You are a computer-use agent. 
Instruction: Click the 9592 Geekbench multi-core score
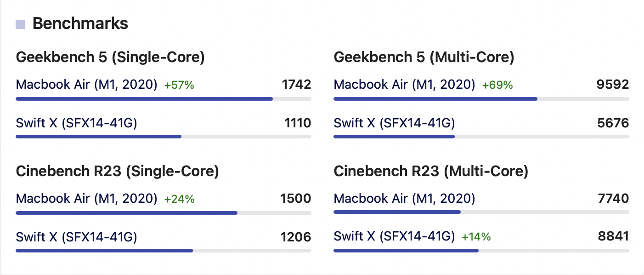tap(613, 85)
